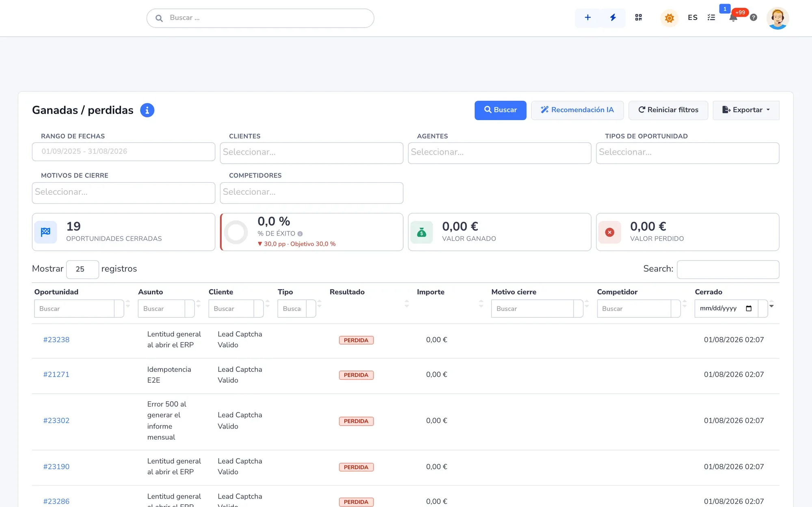Sort by the Resultado column arrows
Image resolution: width=812 pixels, height=507 pixels.
(407, 304)
